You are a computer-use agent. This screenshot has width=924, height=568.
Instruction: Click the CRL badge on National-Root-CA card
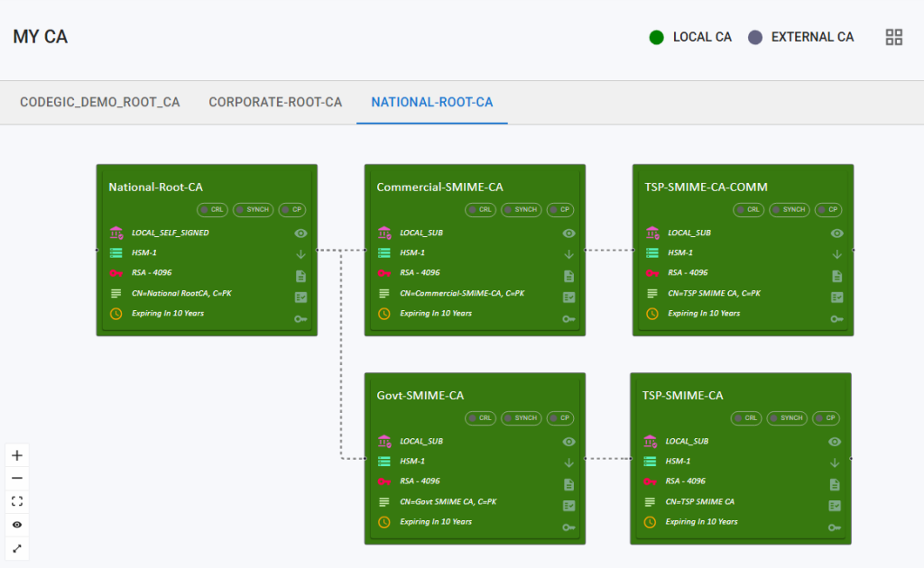(x=213, y=209)
